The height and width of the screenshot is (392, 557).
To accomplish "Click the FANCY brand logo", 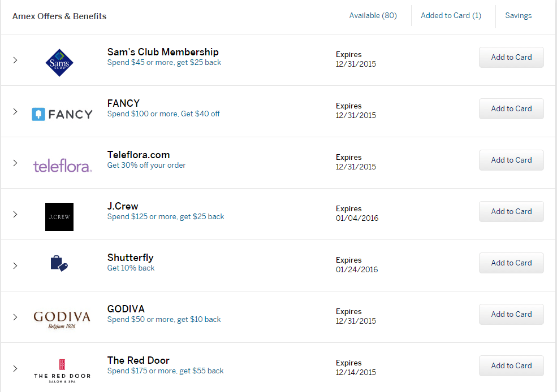I will pos(62,114).
